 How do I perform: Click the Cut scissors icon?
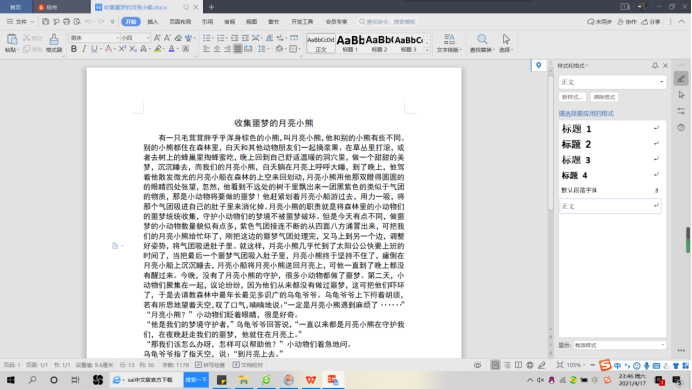26,38
